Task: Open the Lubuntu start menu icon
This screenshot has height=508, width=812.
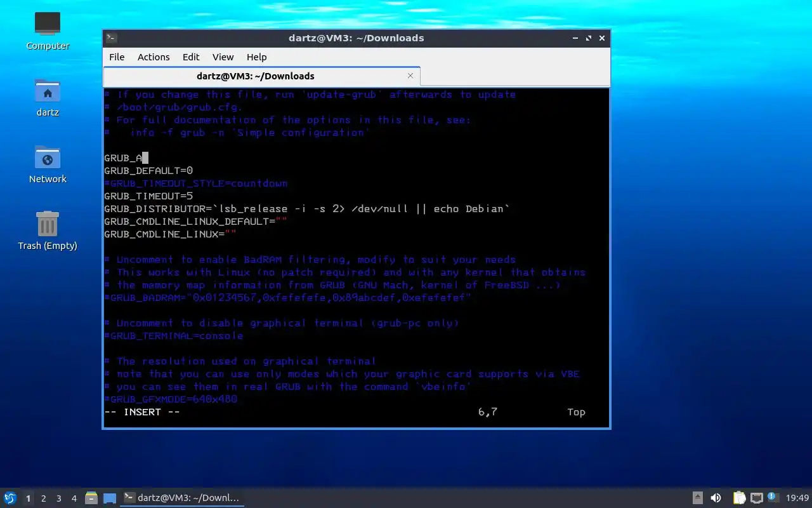Action: click(10, 498)
